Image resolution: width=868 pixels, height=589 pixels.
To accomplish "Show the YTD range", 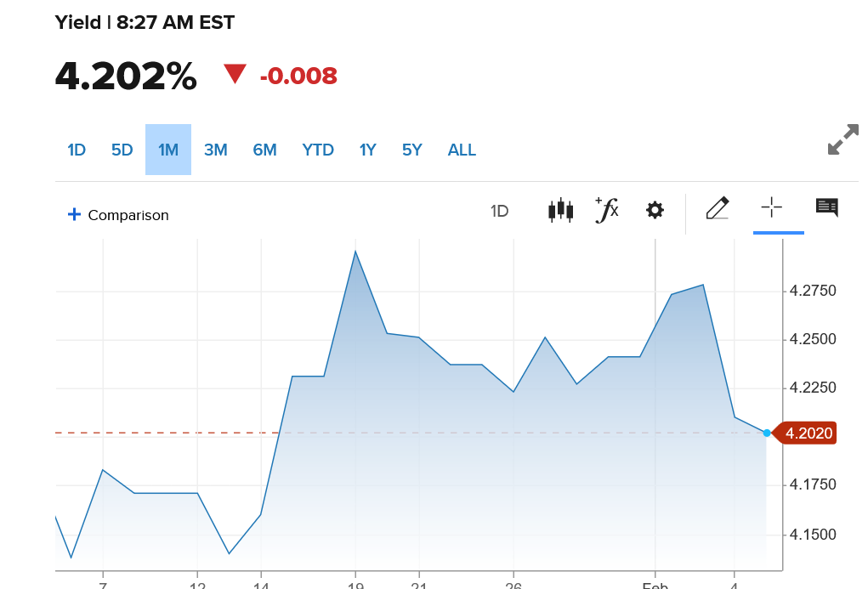I will click(318, 150).
